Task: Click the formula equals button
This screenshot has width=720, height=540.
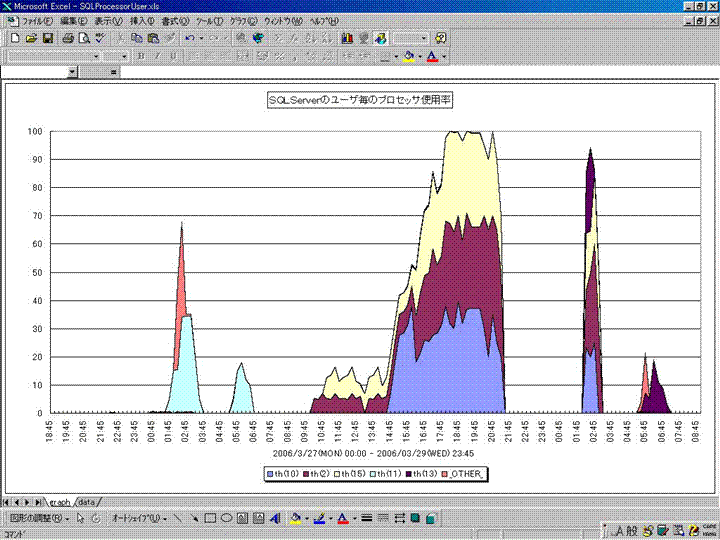Action: pos(113,72)
